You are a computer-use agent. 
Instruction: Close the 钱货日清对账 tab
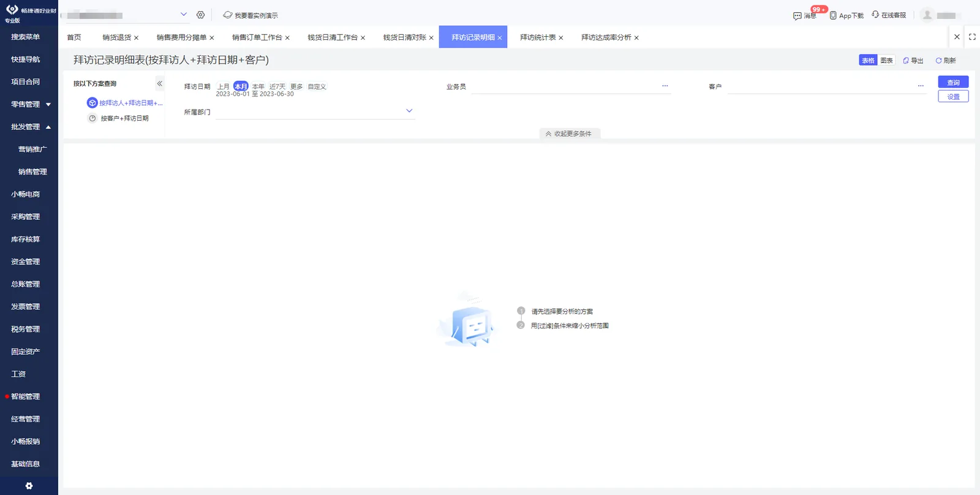tap(431, 38)
